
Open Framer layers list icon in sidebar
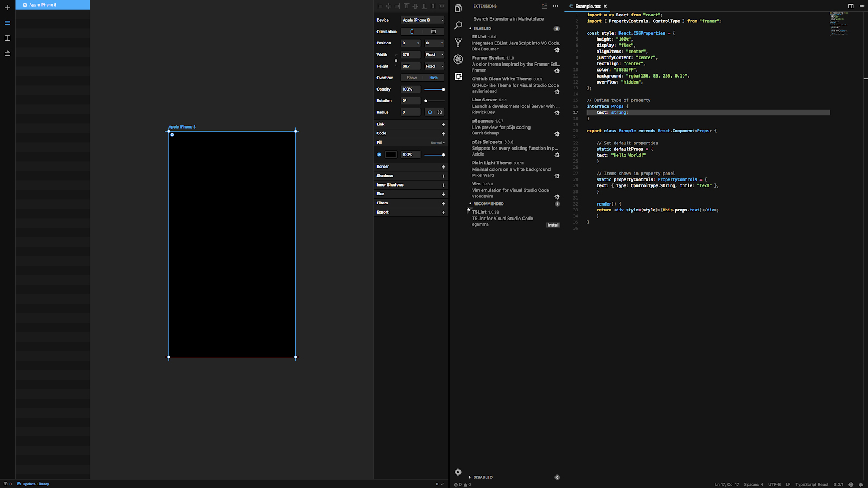tap(8, 23)
